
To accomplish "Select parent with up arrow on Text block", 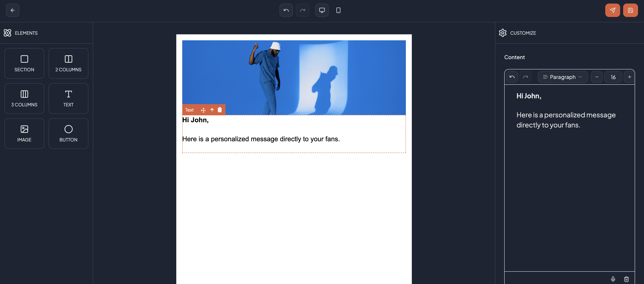I will (x=212, y=110).
